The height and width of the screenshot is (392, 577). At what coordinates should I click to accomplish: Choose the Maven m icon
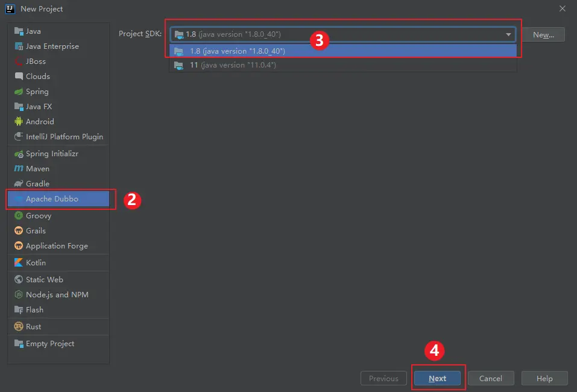click(x=19, y=169)
